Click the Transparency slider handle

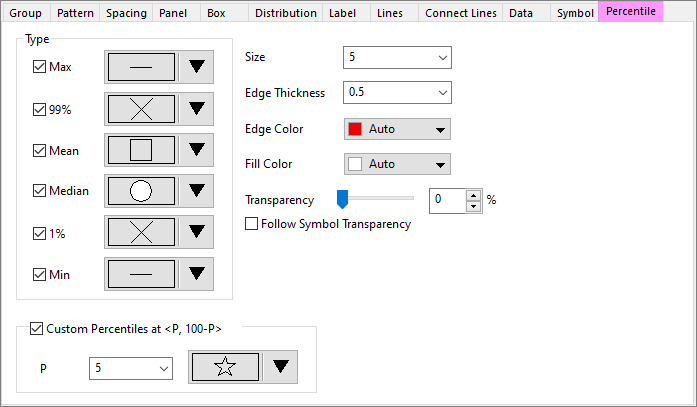tap(342, 199)
